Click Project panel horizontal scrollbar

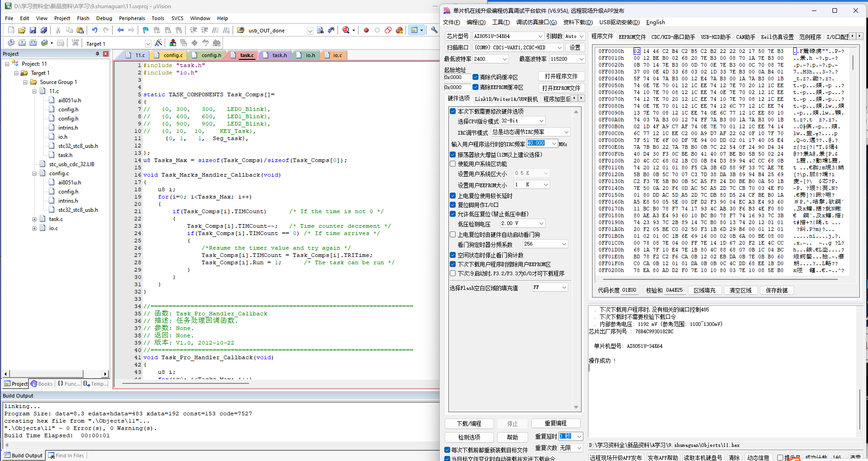coord(56,374)
